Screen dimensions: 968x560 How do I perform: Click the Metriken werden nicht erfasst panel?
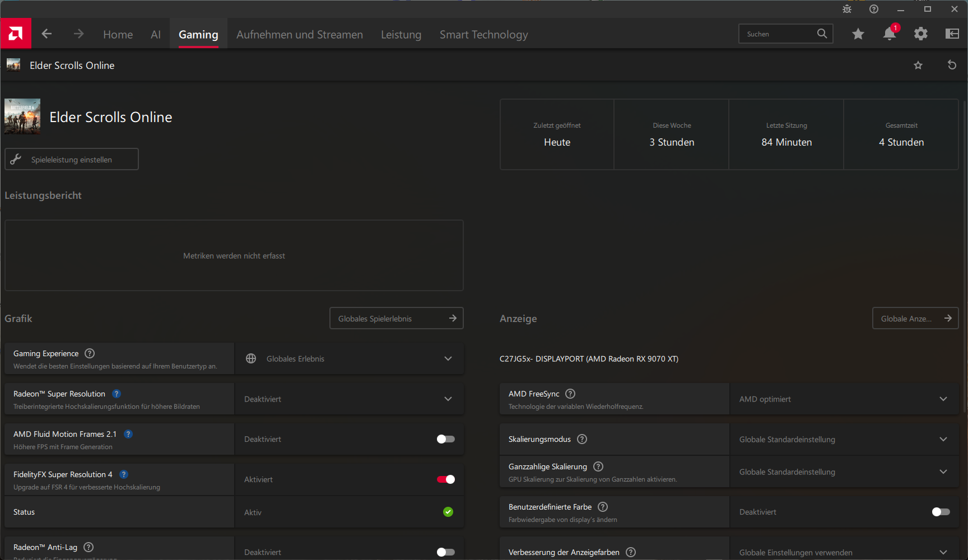click(234, 255)
